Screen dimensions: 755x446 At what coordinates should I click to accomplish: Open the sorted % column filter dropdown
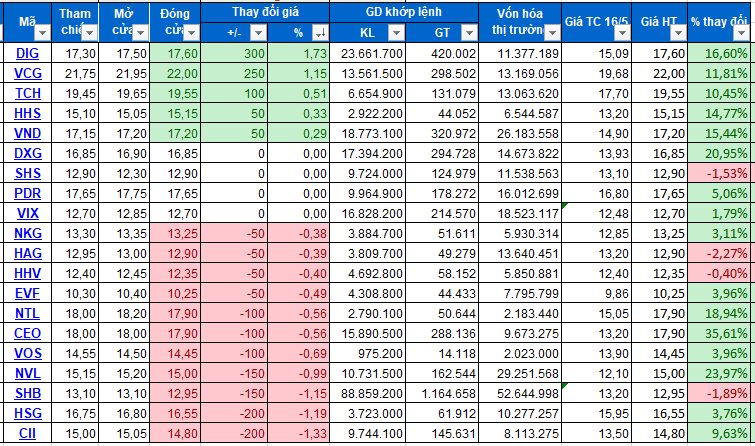click(x=320, y=33)
